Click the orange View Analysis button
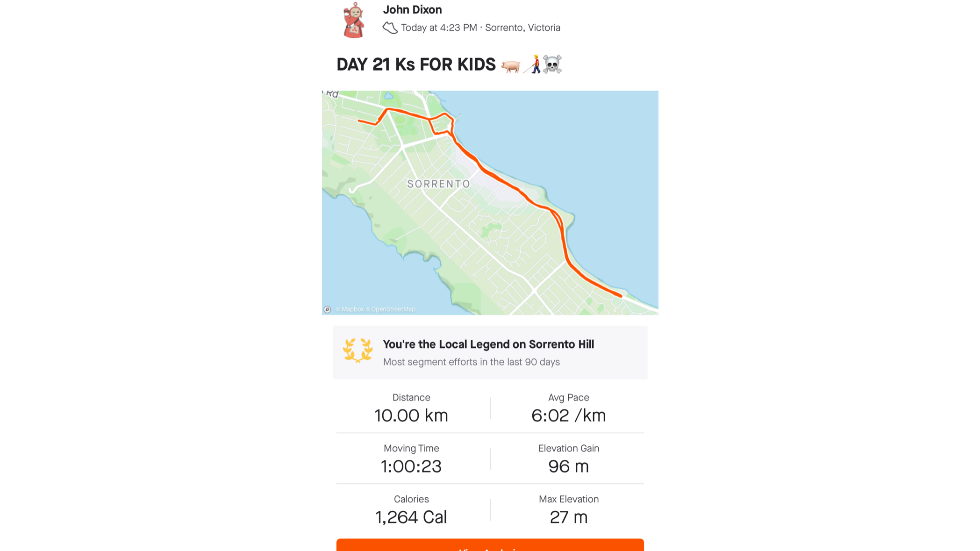This screenshot has width=980, height=551. [490, 545]
